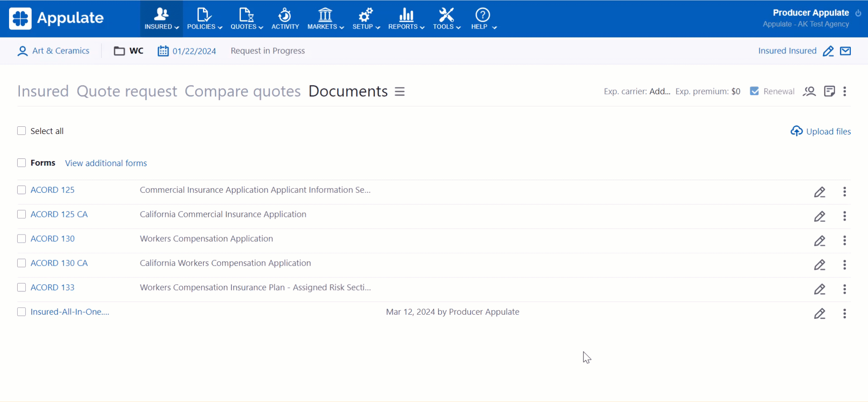Switch to the Quote request tab
Image resolution: width=868 pixels, height=402 pixels.
127,91
